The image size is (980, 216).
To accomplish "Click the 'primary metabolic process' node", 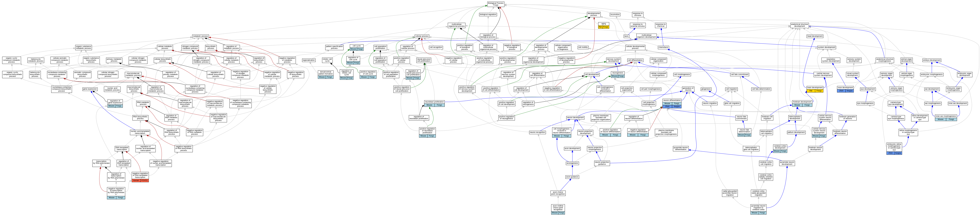I will (x=114, y=60).
